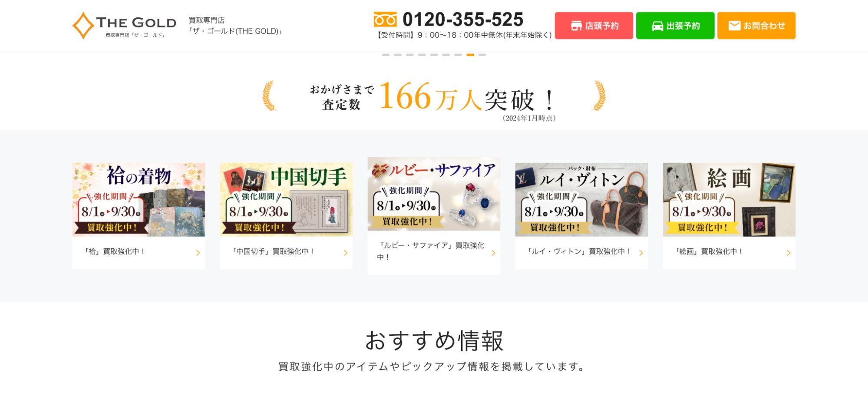Click arrow next to 「絵画」買取強化中！
This screenshot has height=393, width=868.
[789, 253]
